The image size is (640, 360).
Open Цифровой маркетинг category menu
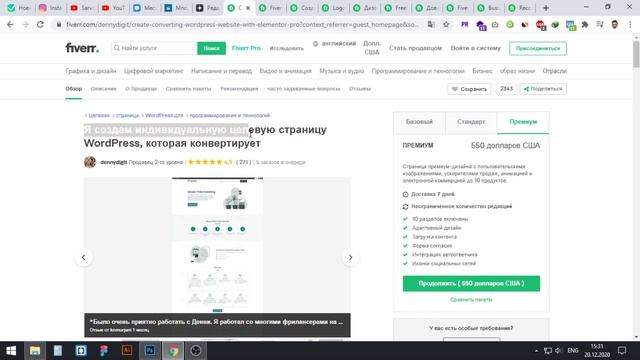153,71
